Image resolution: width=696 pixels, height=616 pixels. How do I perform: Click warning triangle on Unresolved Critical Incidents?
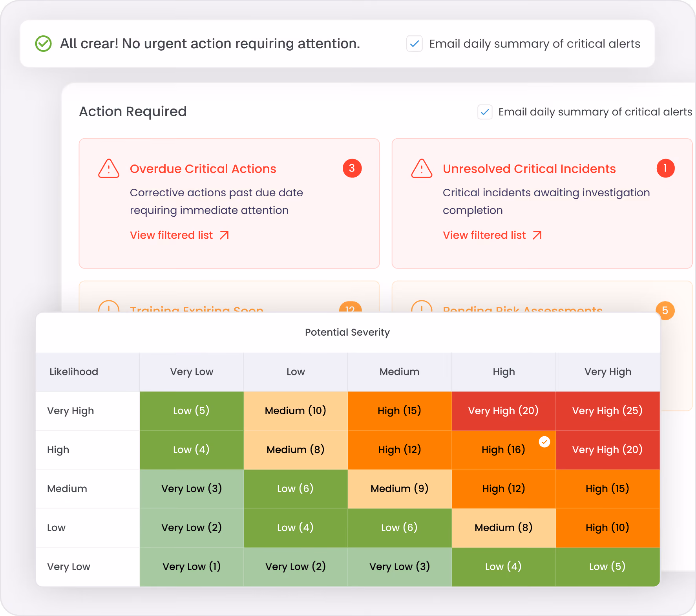click(x=422, y=169)
